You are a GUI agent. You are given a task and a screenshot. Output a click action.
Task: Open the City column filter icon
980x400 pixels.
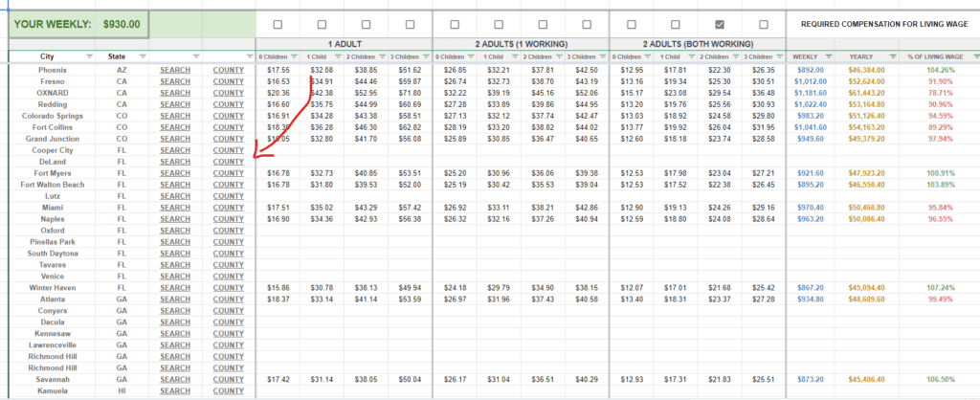(88, 56)
